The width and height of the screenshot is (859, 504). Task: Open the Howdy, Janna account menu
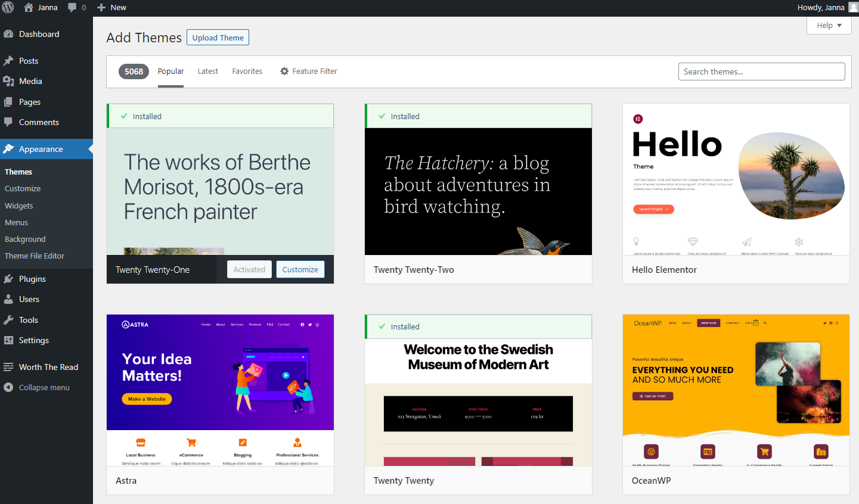pyautogui.click(x=827, y=7)
